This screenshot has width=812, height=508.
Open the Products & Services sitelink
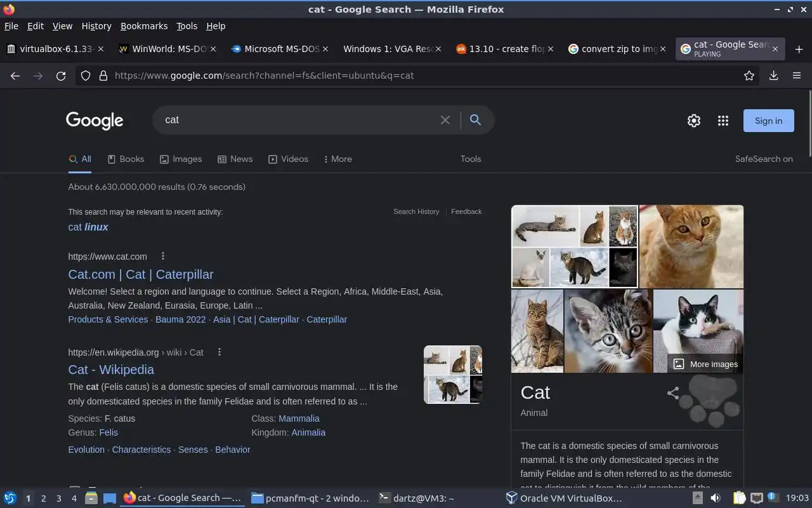tap(108, 319)
